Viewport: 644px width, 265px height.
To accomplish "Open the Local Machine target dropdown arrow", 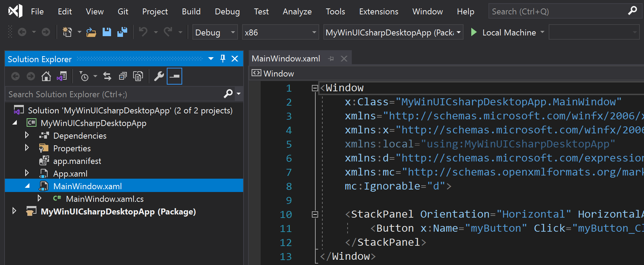I will (x=542, y=32).
